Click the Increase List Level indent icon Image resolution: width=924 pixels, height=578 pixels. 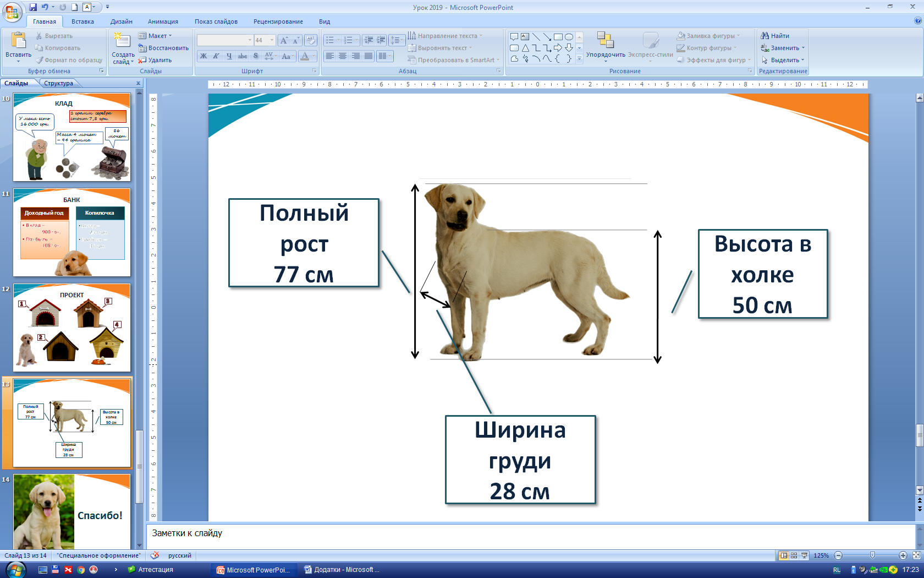tap(381, 40)
